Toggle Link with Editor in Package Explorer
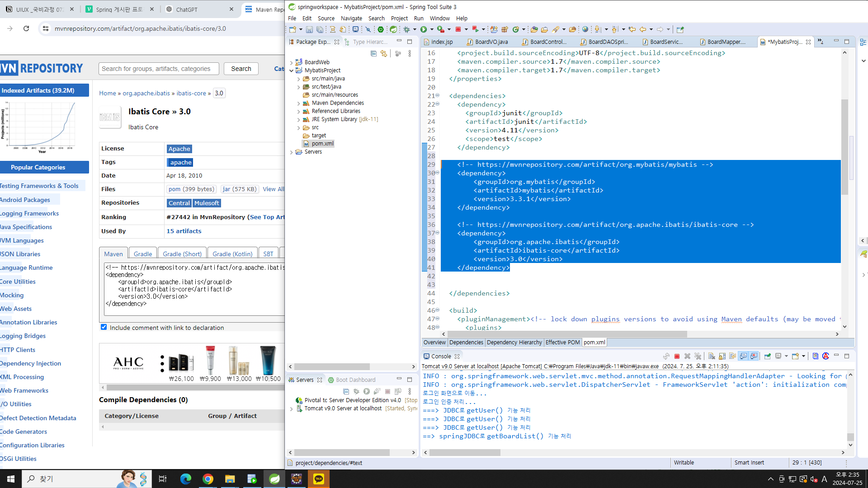Viewport: 868px width, 488px height. pos(384,53)
